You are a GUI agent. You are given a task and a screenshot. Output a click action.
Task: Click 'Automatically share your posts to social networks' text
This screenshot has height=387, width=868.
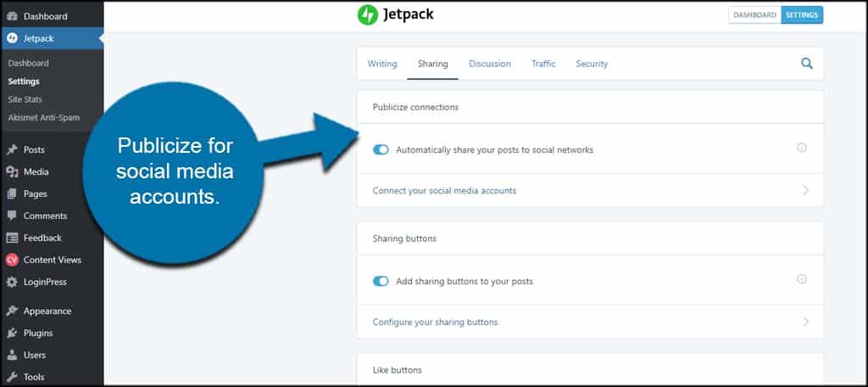point(495,149)
